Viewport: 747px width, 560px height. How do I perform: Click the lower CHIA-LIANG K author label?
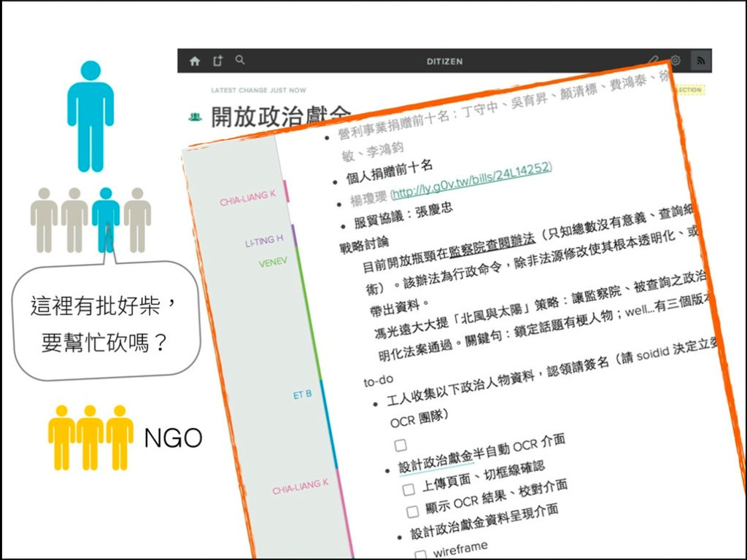301,486
